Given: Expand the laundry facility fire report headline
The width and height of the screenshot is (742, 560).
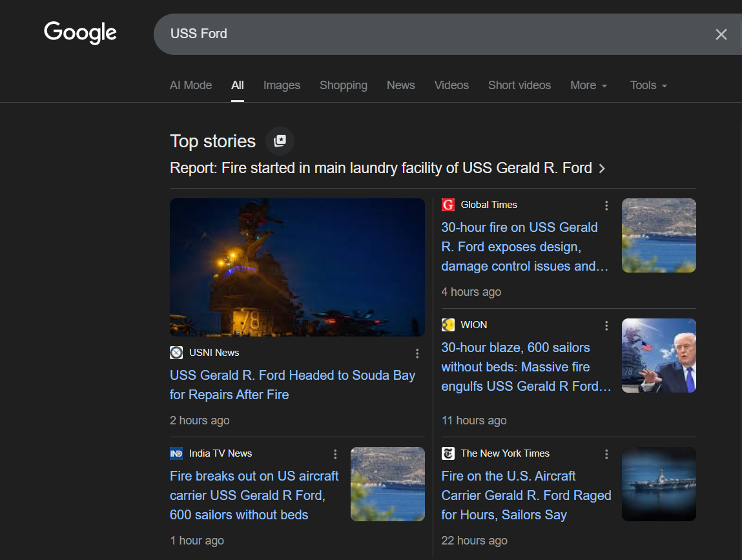Looking at the screenshot, I should pyautogui.click(x=387, y=169).
